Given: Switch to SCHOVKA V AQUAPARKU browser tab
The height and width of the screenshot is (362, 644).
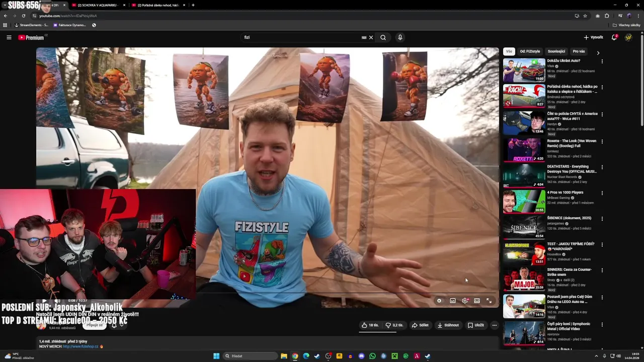Looking at the screenshot, I should pyautogui.click(x=98, y=5).
